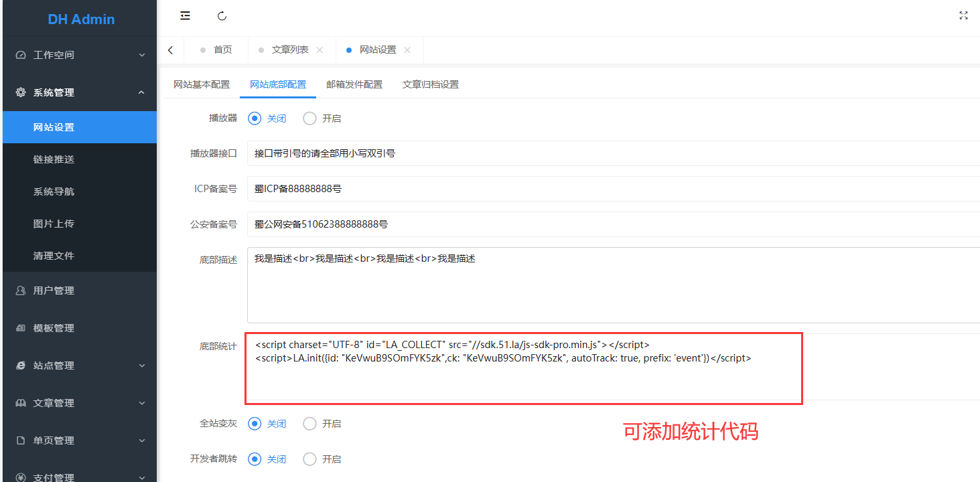The height and width of the screenshot is (482, 980).
Task: Click the 支付管理 yen icon
Action: 21,477
